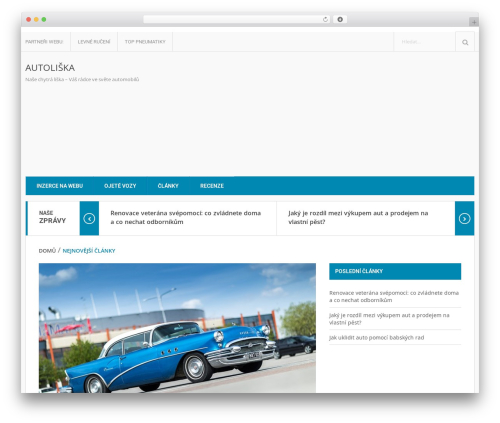
Task: Click the search magnifier icon
Action: (x=465, y=42)
